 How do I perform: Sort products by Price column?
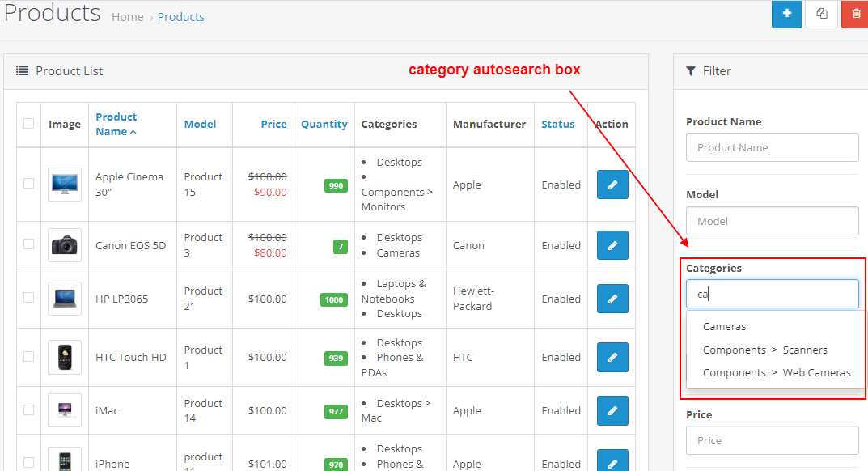pyautogui.click(x=273, y=124)
